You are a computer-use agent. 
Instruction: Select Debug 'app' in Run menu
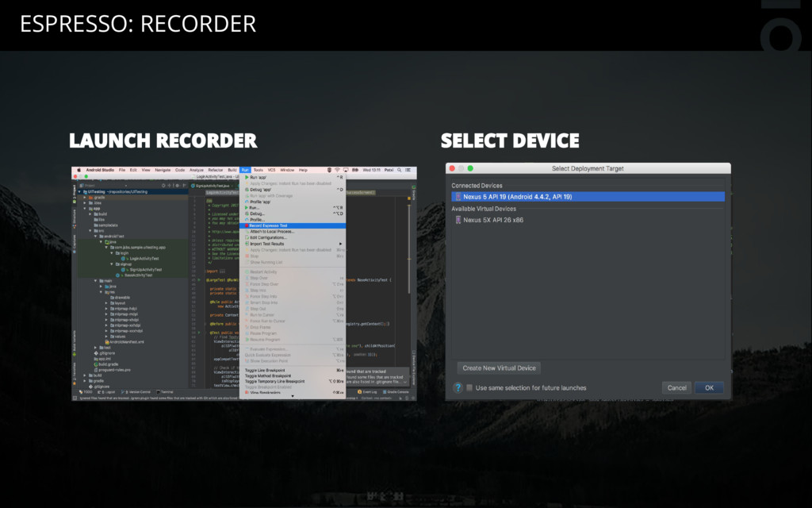coord(294,190)
